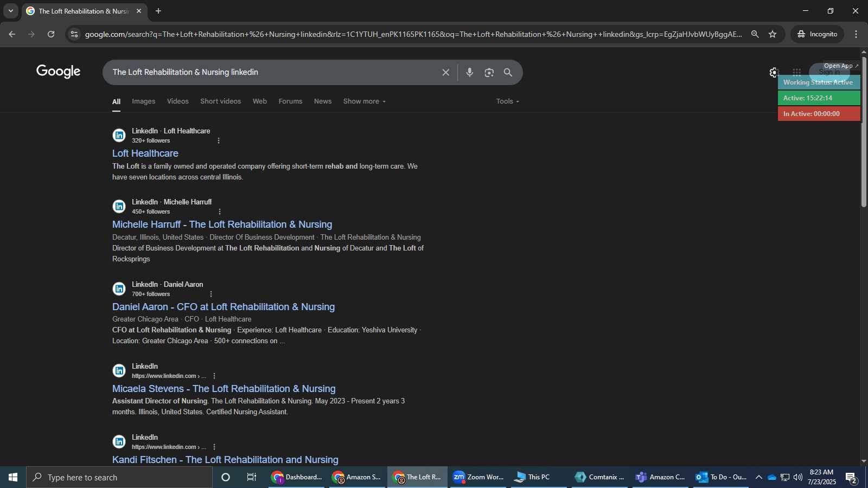This screenshot has height=488, width=868.
Task: Open This PC from taskbar
Action: (x=538, y=477)
